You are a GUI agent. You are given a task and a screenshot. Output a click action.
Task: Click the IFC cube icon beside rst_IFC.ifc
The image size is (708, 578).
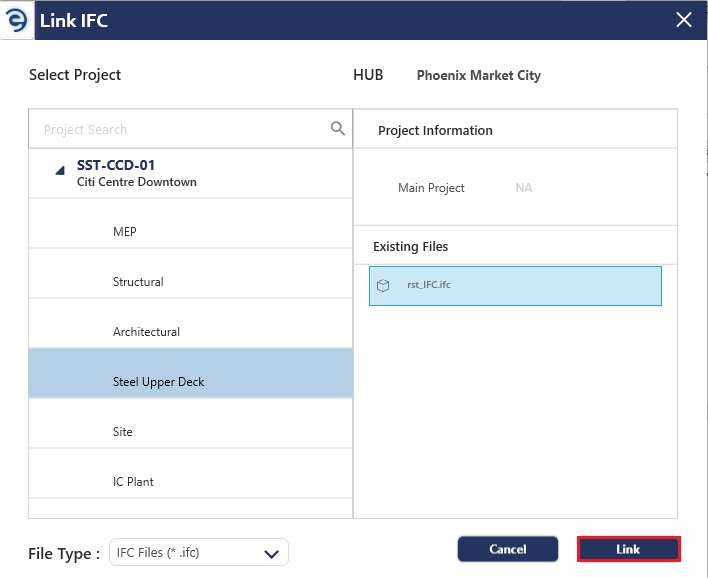(x=383, y=285)
